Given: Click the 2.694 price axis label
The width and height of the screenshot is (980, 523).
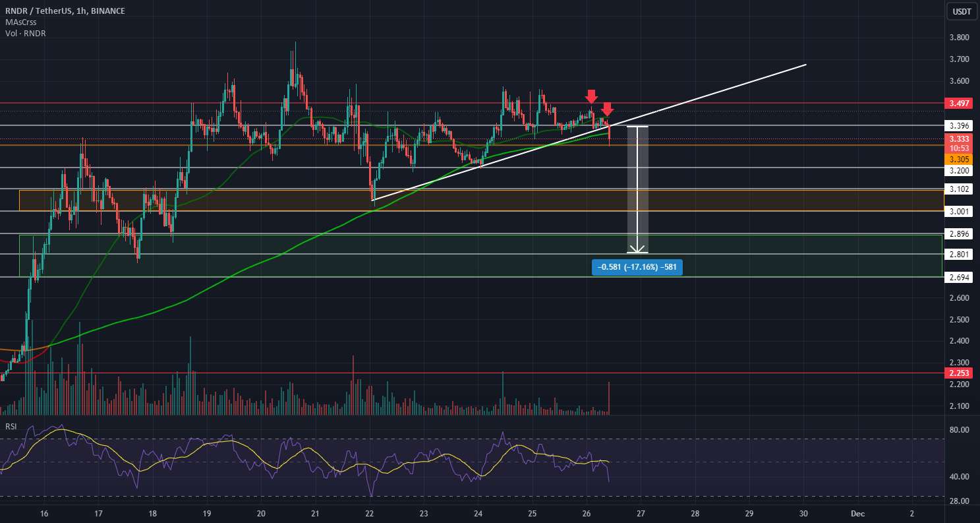Looking at the screenshot, I should tap(959, 277).
